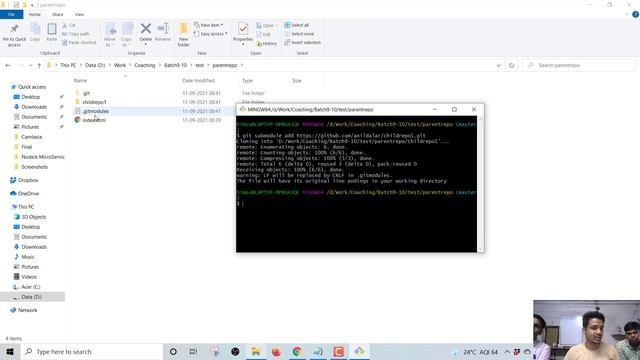Open the New item dropdown

209,25
